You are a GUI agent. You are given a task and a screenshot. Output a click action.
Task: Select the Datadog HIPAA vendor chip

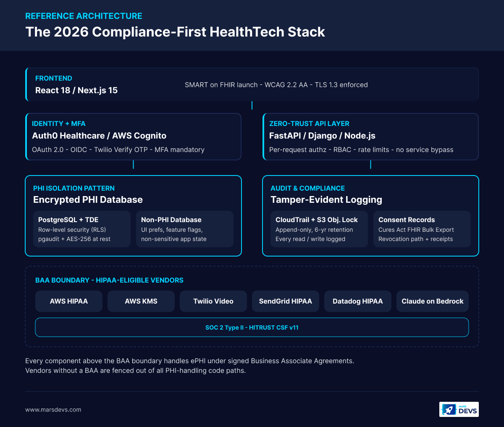click(358, 301)
